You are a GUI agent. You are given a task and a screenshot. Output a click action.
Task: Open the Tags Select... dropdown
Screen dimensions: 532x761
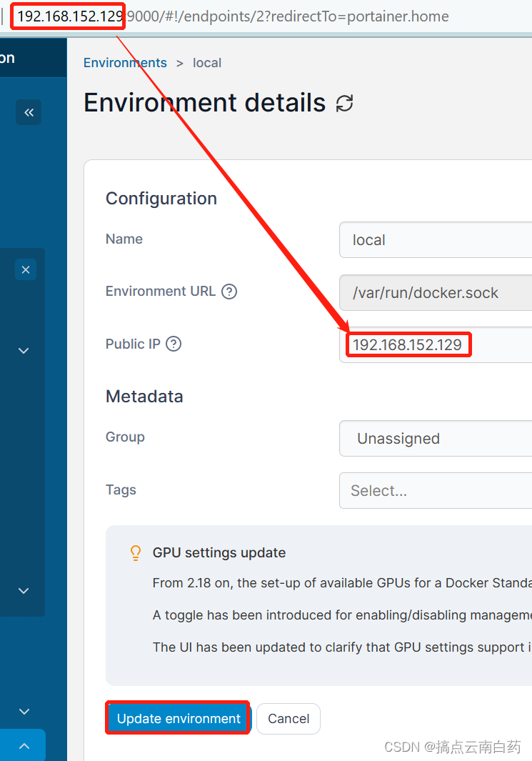click(x=436, y=491)
